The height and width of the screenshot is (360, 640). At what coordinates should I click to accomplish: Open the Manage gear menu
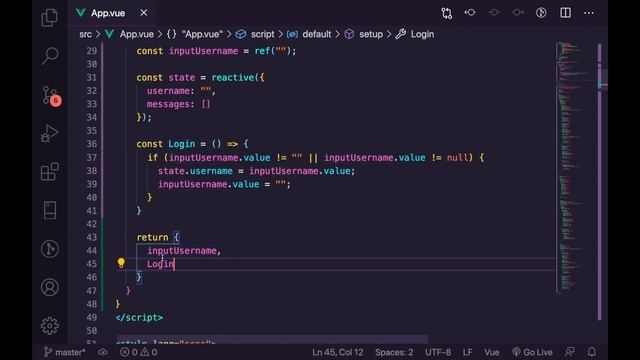click(50, 326)
